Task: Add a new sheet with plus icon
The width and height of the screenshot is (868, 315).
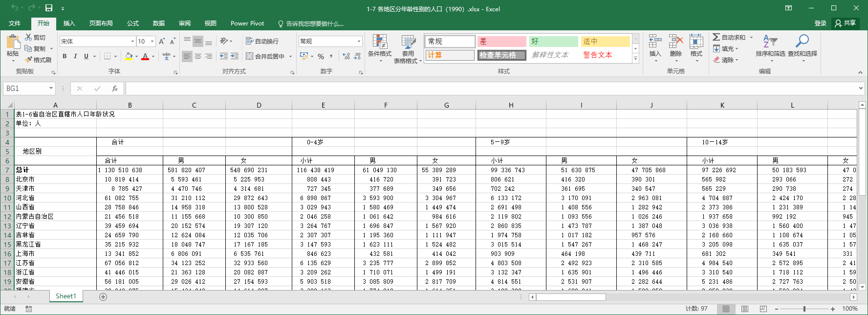Action: [x=103, y=297]
